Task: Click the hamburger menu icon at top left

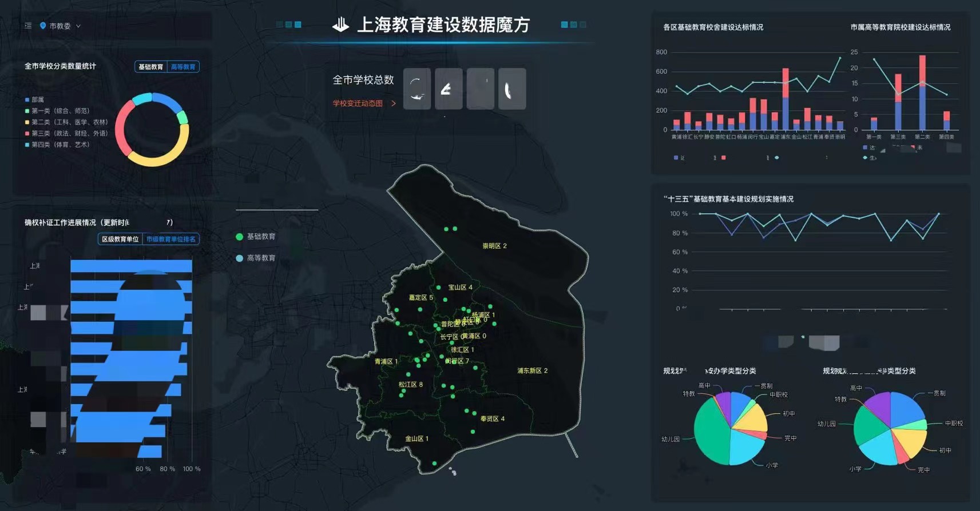Action: click(x=28, y=26)
